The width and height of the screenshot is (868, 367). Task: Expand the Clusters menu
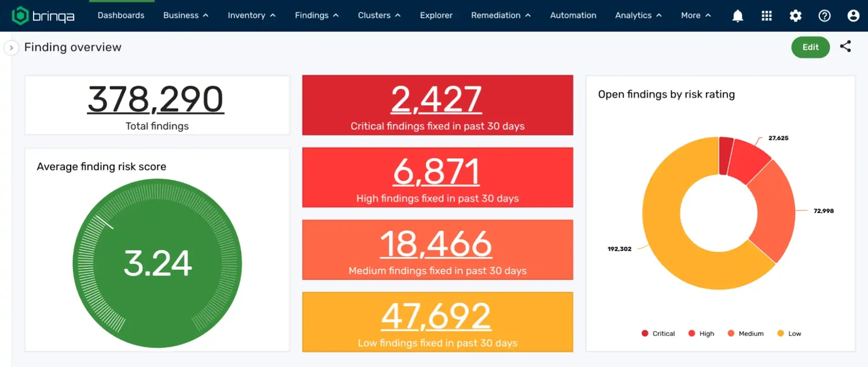379,16
